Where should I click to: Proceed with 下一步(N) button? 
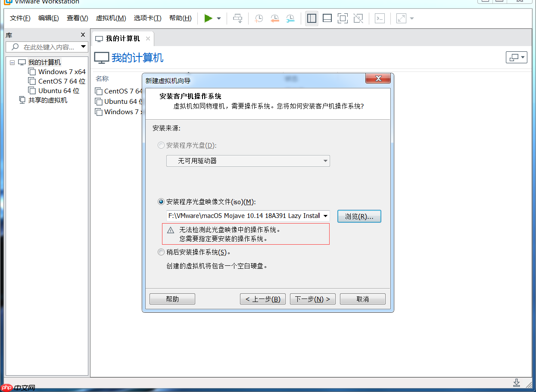click(312, 299)
